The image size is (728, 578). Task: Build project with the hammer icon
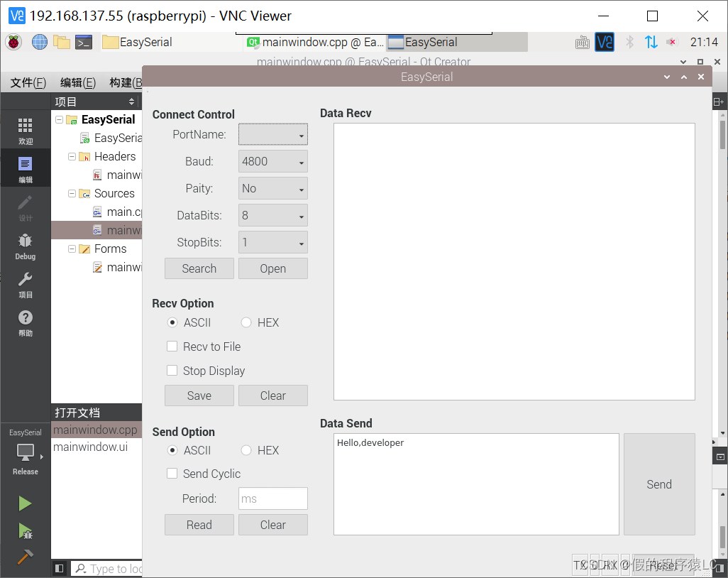coord(25,557)
